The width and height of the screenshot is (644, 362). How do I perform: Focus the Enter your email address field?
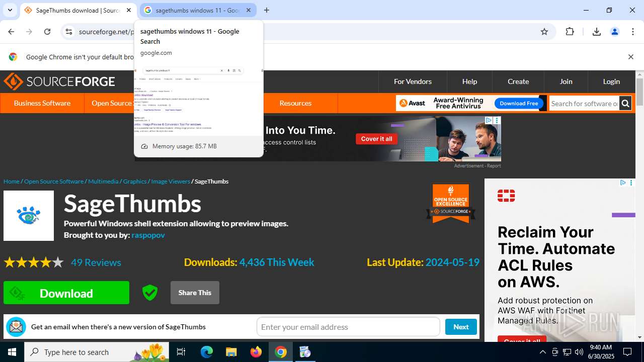click(348, 327)
